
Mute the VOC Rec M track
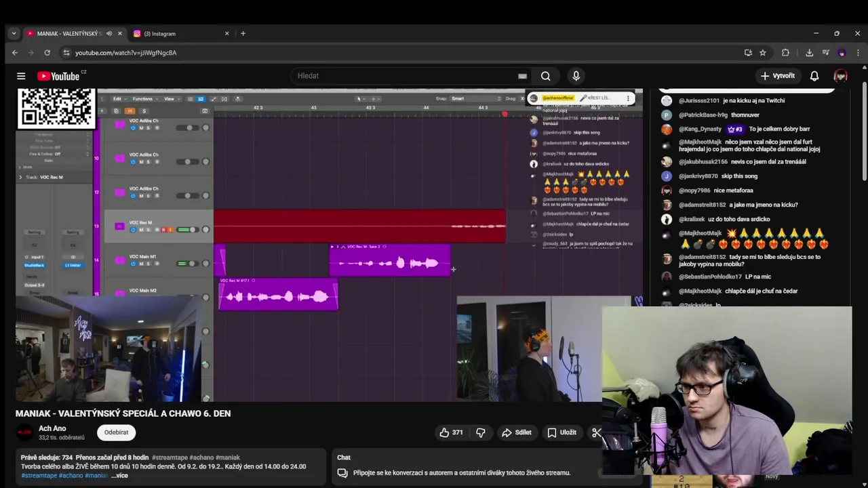click(x=140, y=230)
